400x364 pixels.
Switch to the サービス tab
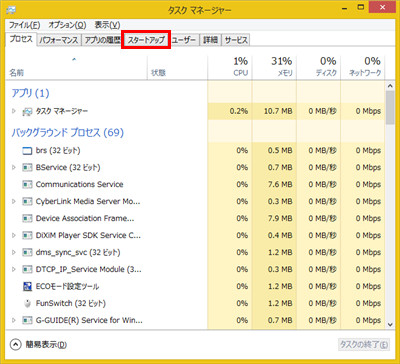pyautogui.click(x=236, y=40)
